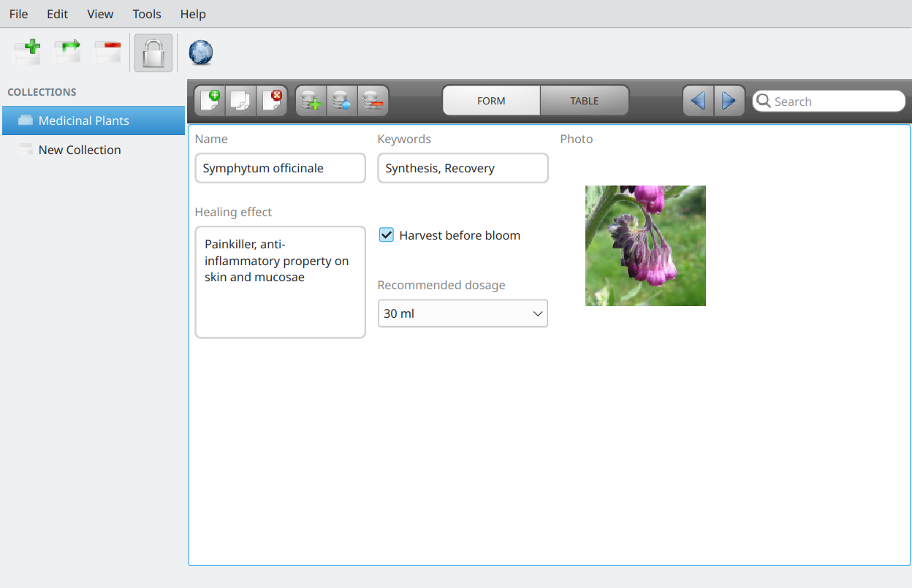
Task: Click the Keywords field
Action: [x=463, y=168]
